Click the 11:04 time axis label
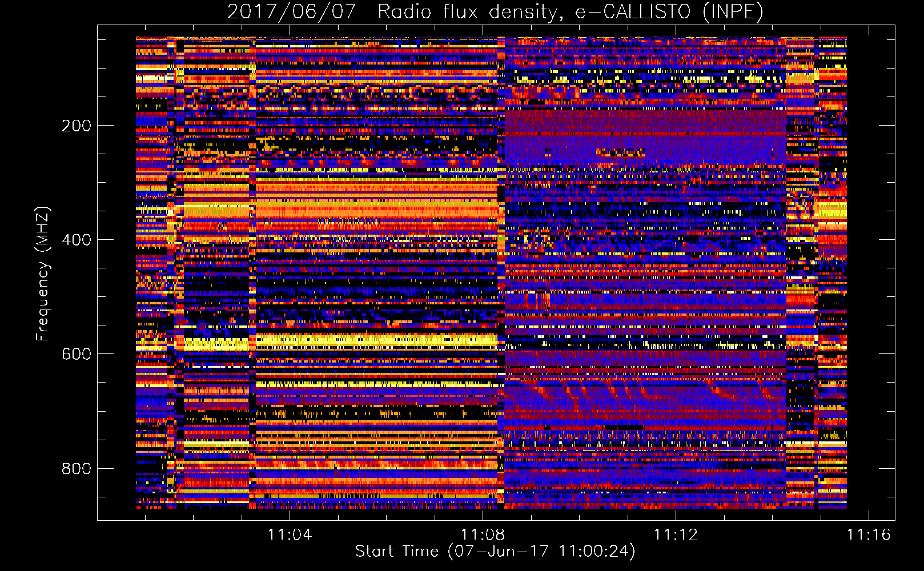The width and height of the screenshot is (924, 571). 290,534
